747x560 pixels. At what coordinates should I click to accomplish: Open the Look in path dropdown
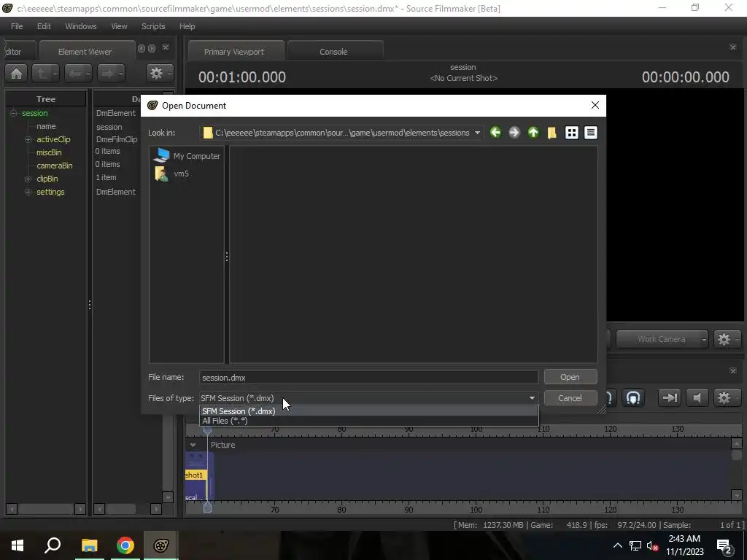pyautogui.click(x=477, y=133)
